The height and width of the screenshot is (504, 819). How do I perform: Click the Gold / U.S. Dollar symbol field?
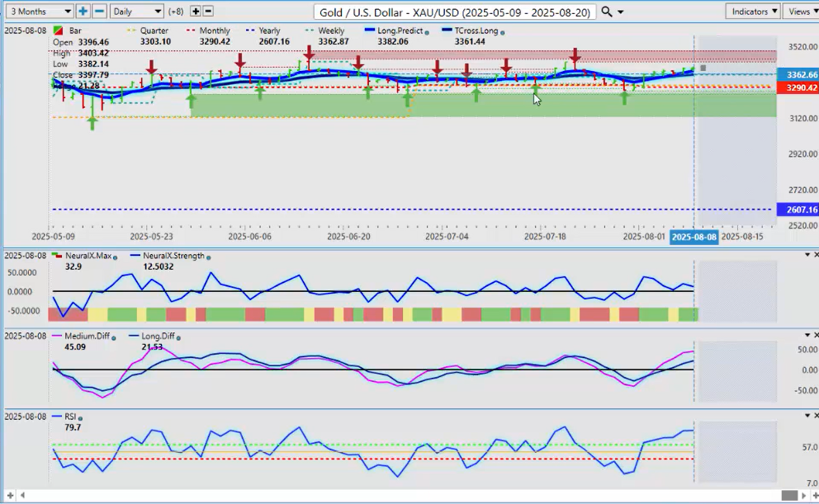pos(453,12)
